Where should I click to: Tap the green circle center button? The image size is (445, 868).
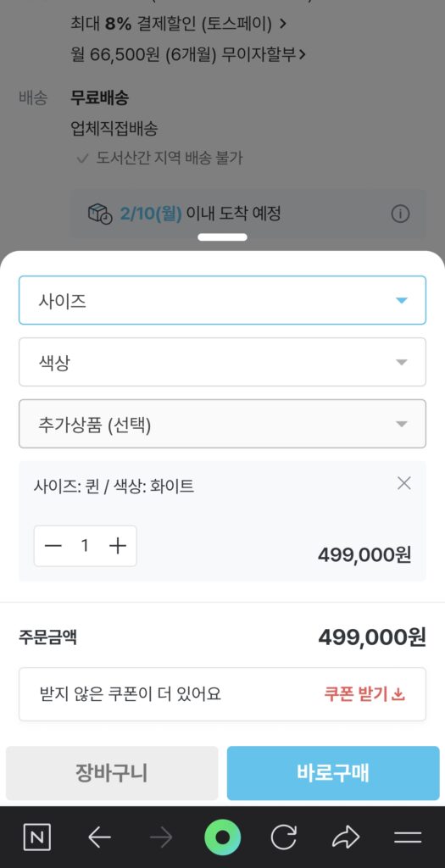coord(222,837)
